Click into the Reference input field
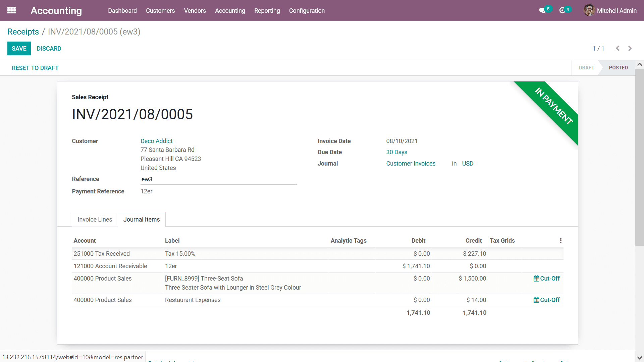This screenshot has height=362, width=644. click(218, 179)
